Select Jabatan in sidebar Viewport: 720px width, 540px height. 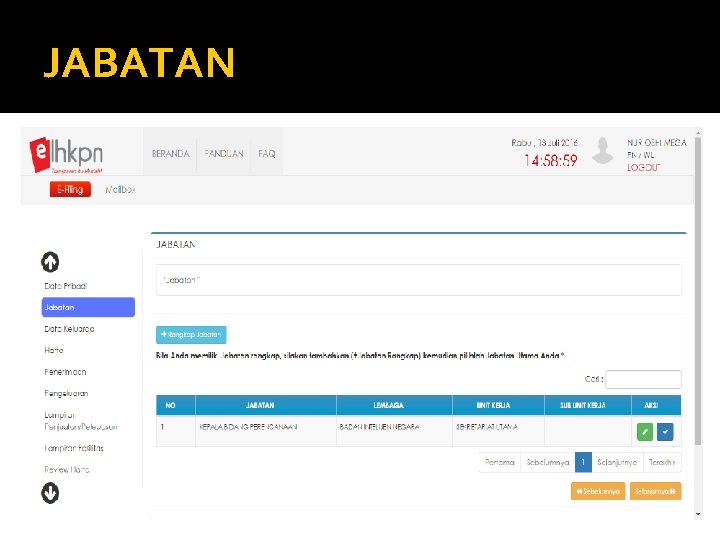[x=88, y=307]
